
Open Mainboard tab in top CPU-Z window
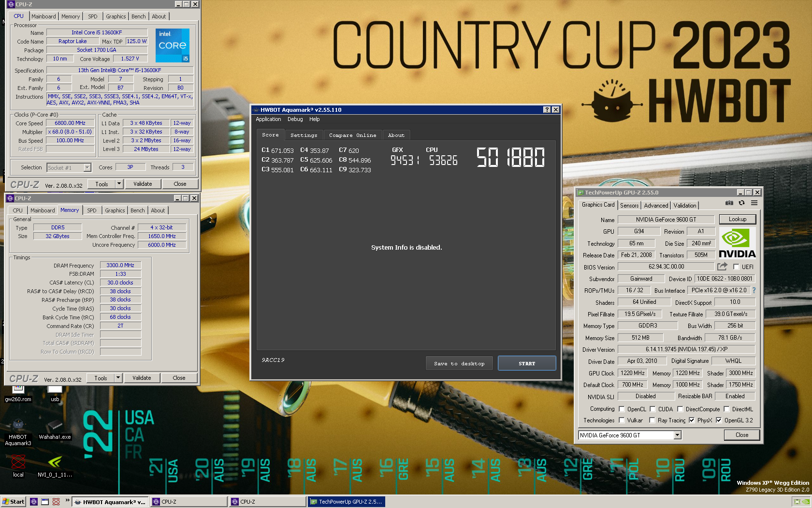tap(43, 16)
